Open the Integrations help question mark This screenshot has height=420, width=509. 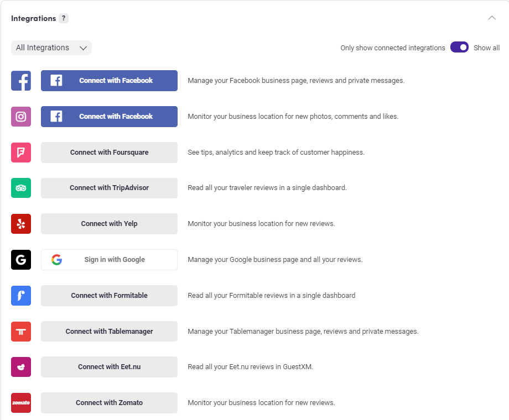click(x=64, y=18)
